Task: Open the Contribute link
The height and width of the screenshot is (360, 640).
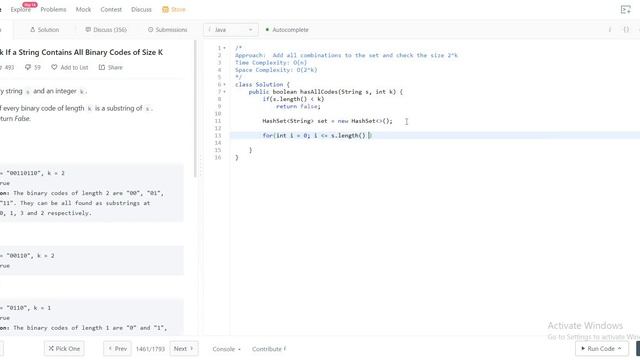Action: (x=269, y=349)
